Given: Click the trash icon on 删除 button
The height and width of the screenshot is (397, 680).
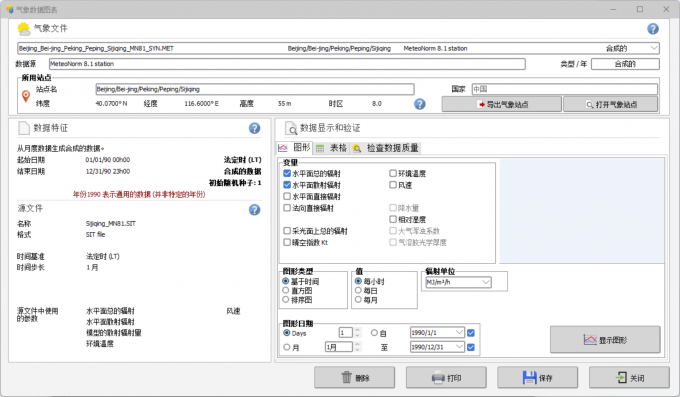Looking at the screenshot, I should pyautogui.click(x=346, y=377).
